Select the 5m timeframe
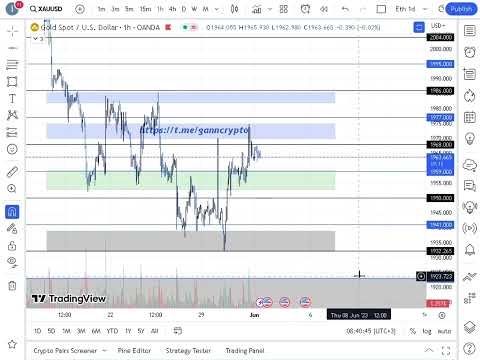 point(129,9)
